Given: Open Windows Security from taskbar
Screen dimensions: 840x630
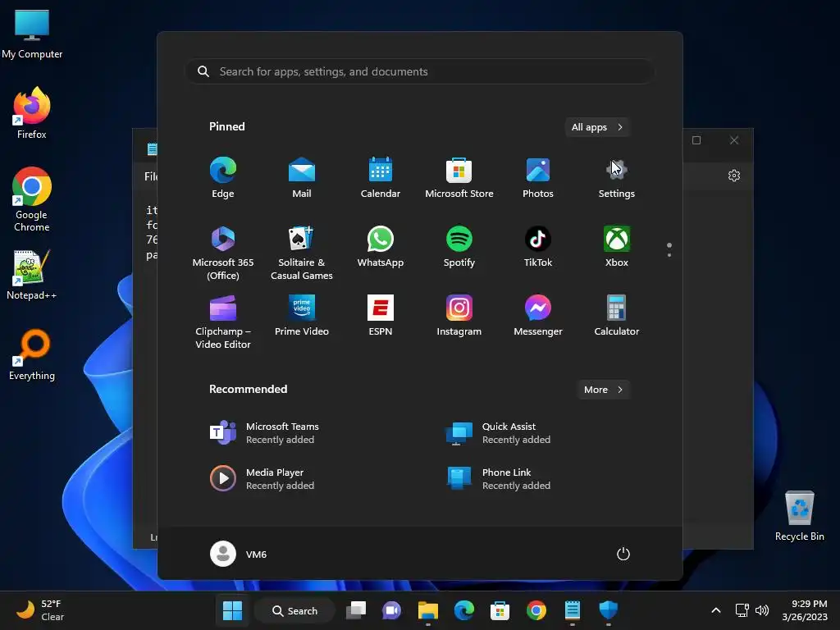Looking at the screenshot, I should (608, 610).
